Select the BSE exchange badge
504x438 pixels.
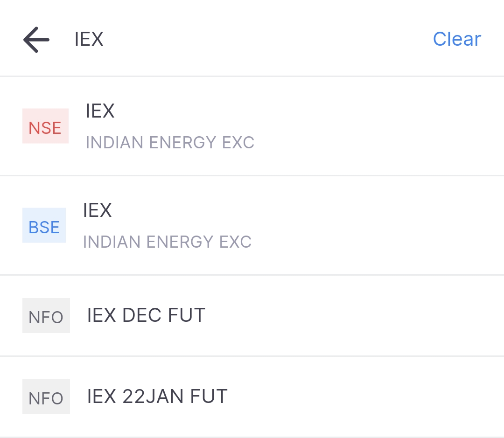[x=44, y=225]
